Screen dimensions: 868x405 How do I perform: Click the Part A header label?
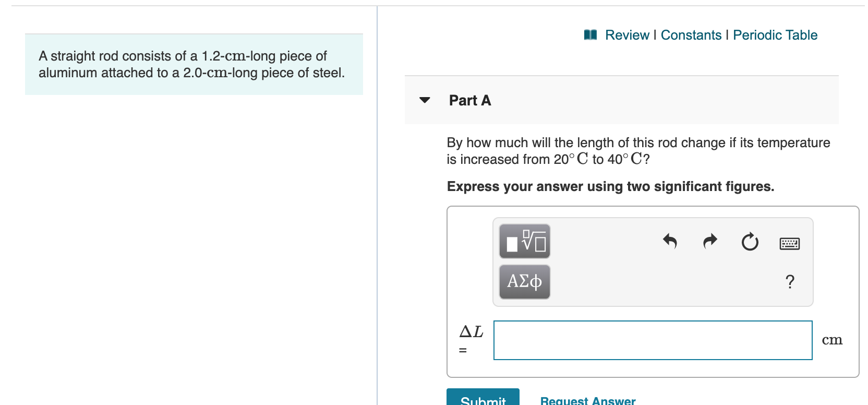pyautogui.click(x=469, y=100)
